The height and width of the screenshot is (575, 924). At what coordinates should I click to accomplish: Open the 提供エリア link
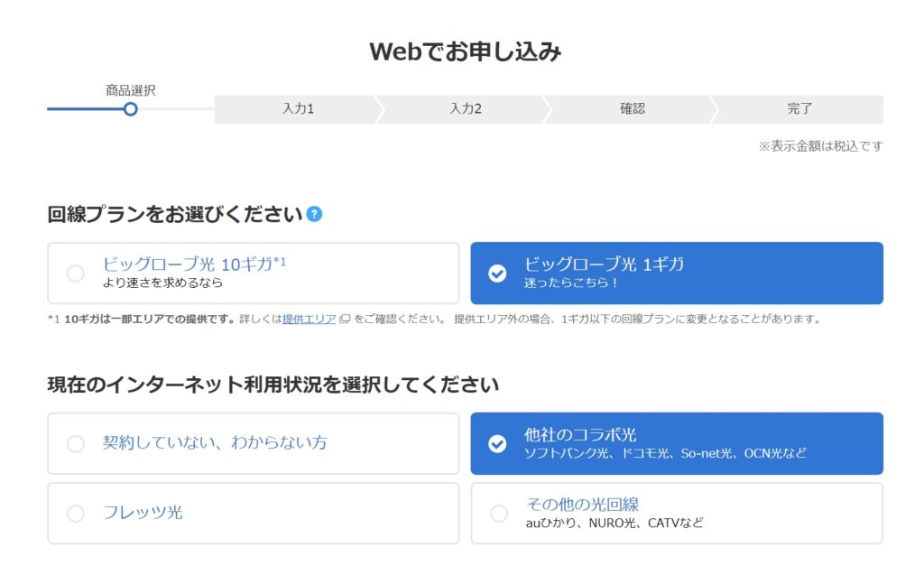(309, 320)
